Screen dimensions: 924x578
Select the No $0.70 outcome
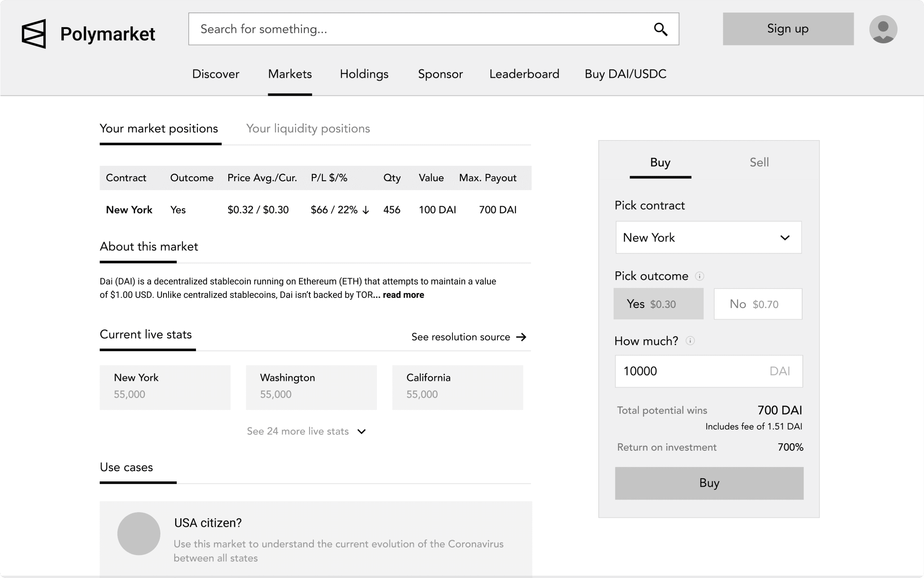(x=758, y=304)
